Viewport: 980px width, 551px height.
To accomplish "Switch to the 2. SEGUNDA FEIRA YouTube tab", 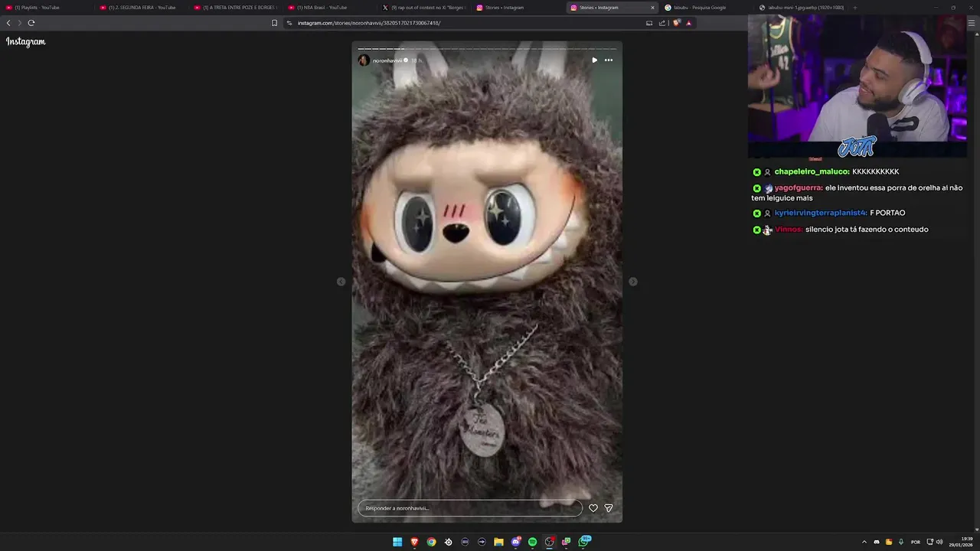I will (x=142, y=8).
